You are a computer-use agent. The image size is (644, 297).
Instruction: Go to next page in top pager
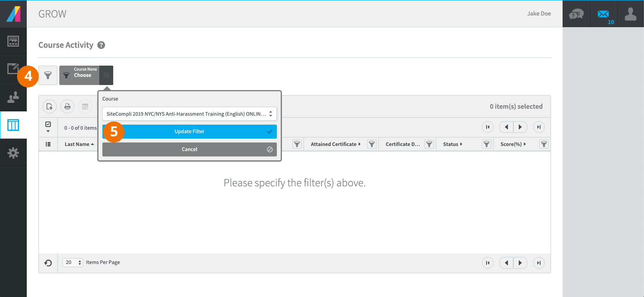tap(520, 127)
